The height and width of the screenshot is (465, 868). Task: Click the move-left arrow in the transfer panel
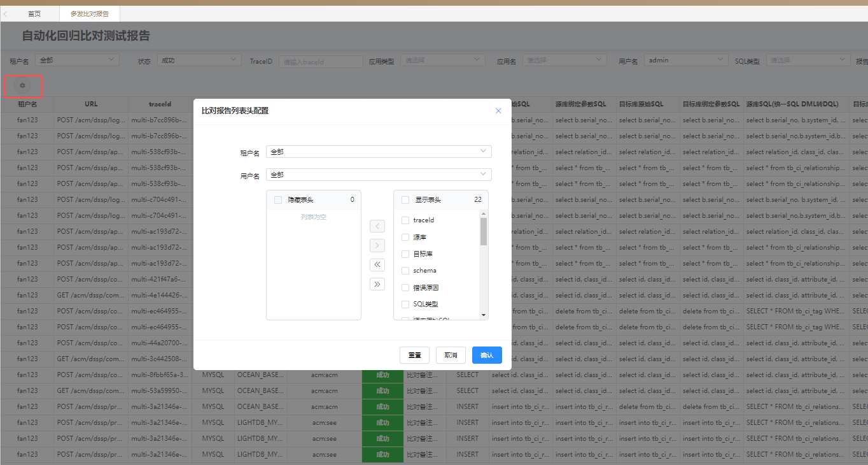377,225
